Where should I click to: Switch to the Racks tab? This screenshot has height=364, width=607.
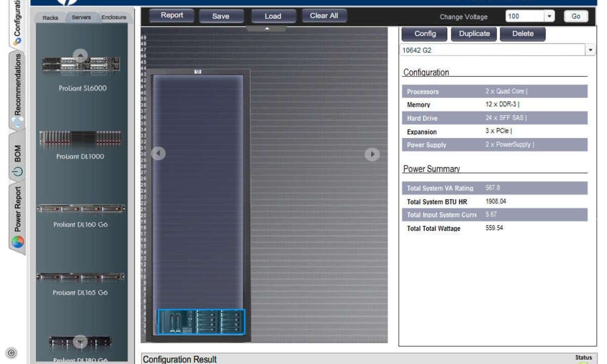coord(50,18)
